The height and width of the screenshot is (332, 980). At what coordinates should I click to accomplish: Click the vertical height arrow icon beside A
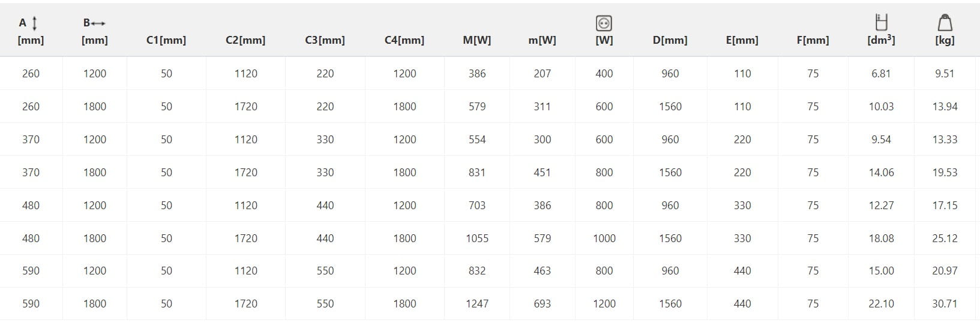tap(35, 23)
